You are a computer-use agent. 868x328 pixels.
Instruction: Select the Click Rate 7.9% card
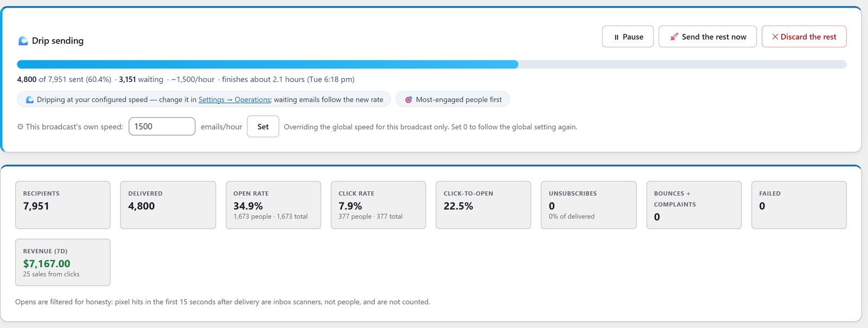pos(378,205)
